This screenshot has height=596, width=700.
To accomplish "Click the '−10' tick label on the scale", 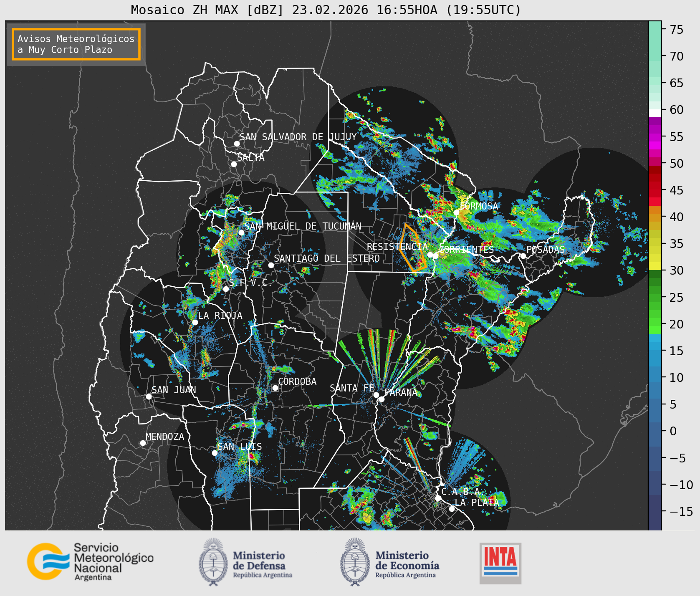I will [681, 485].
